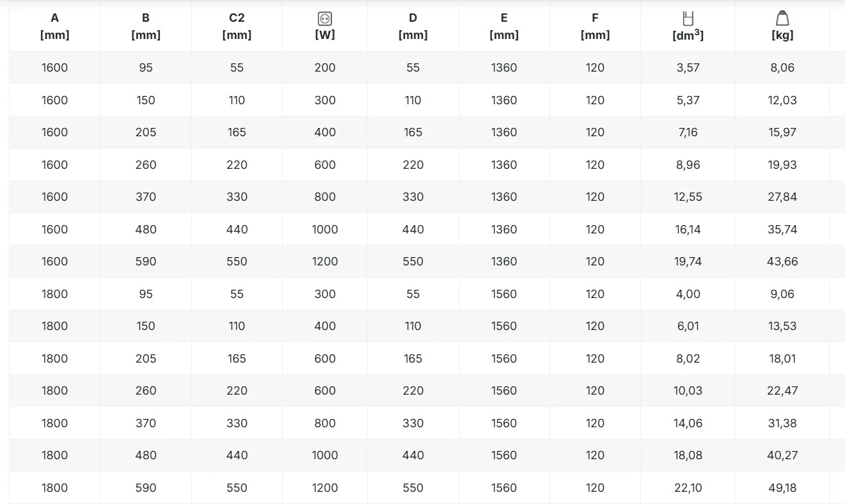
Task: Click the C2 [mm] column header
Action: pyautogui.click(x=237, y=26)
